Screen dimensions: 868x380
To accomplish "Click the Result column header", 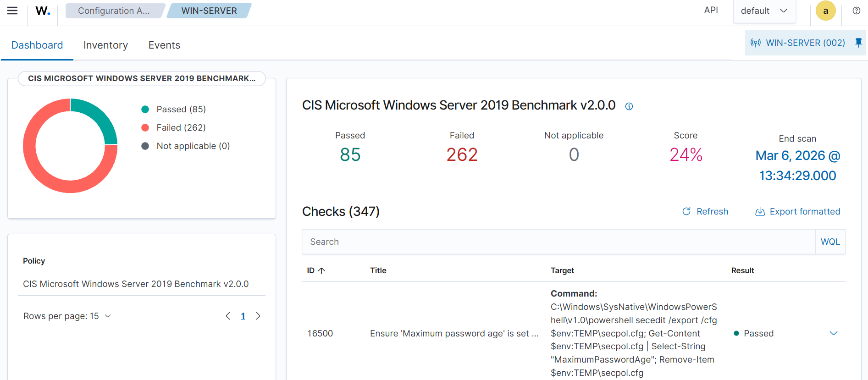I will point(742,270).
